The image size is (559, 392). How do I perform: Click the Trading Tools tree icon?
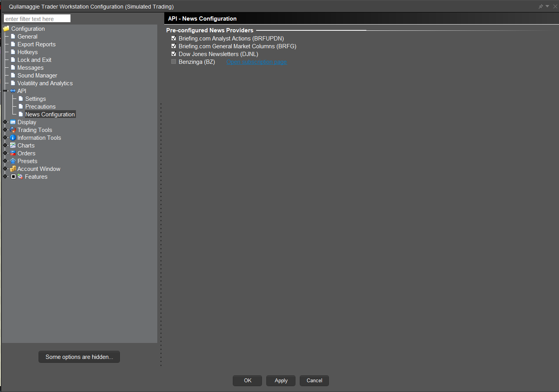pos(13,130)
